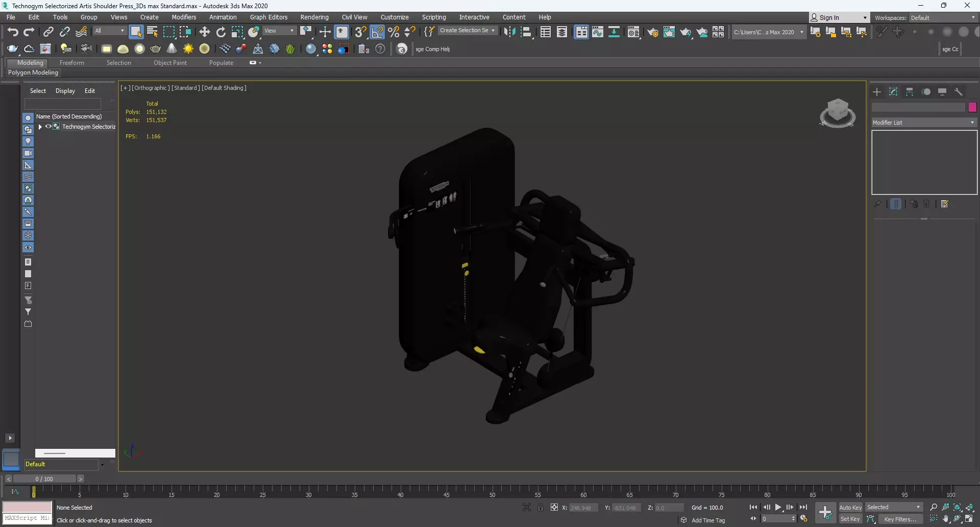Open the Align tool
Screen dimensions: 980x527
(x=526, y=32)
